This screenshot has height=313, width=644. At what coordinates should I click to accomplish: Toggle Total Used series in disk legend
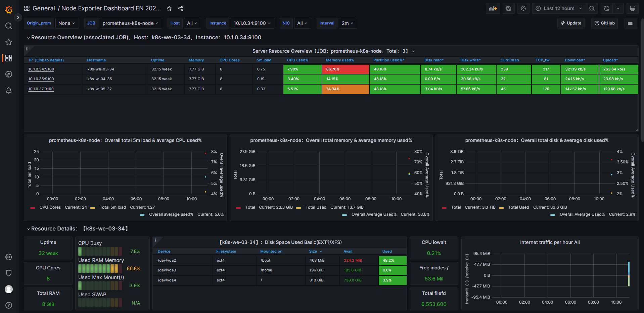point(518,207)
